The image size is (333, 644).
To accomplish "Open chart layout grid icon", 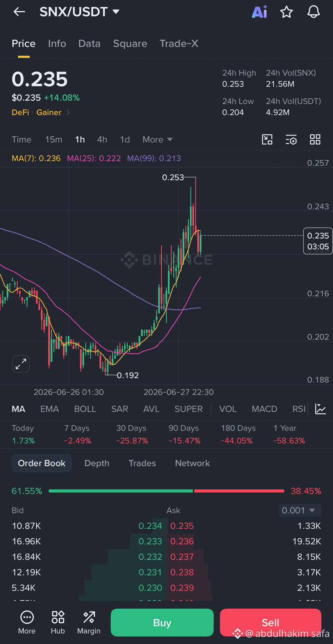I will coord(315,139).
